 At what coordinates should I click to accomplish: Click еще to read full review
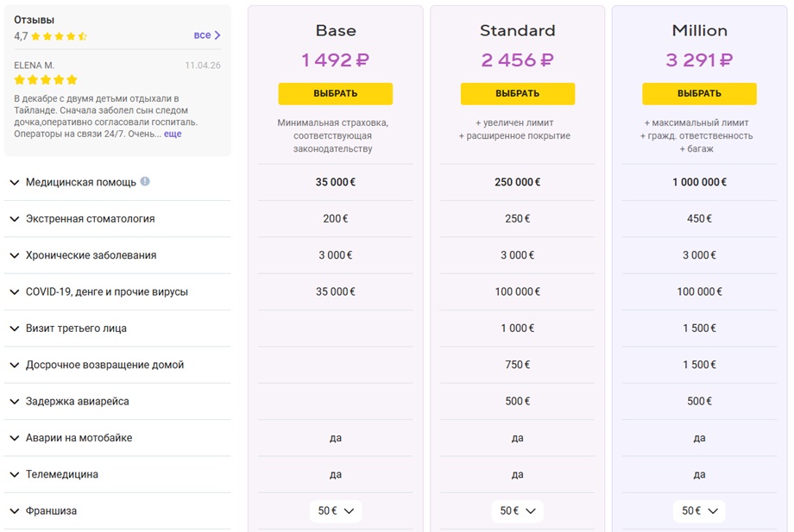point(173,134)
